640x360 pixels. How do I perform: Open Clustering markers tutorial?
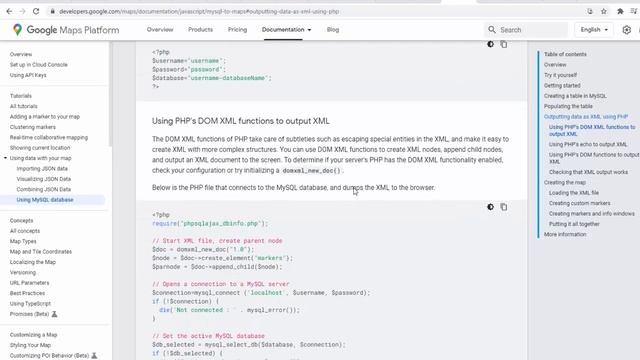click(x=33, y=127)
